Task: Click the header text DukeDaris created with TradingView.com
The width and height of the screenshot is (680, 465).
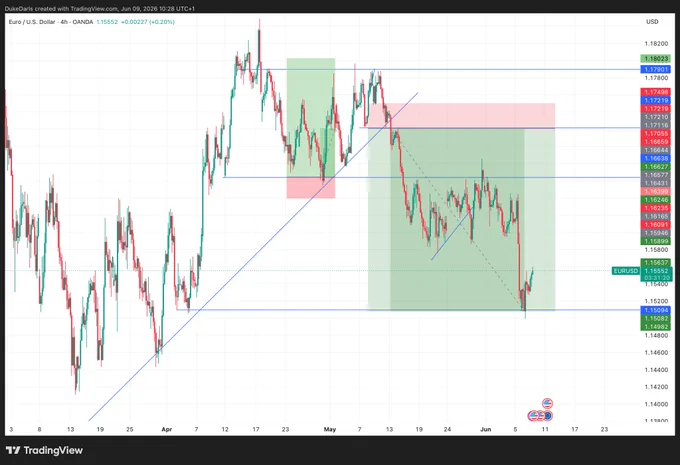Action: click(62, 9)
